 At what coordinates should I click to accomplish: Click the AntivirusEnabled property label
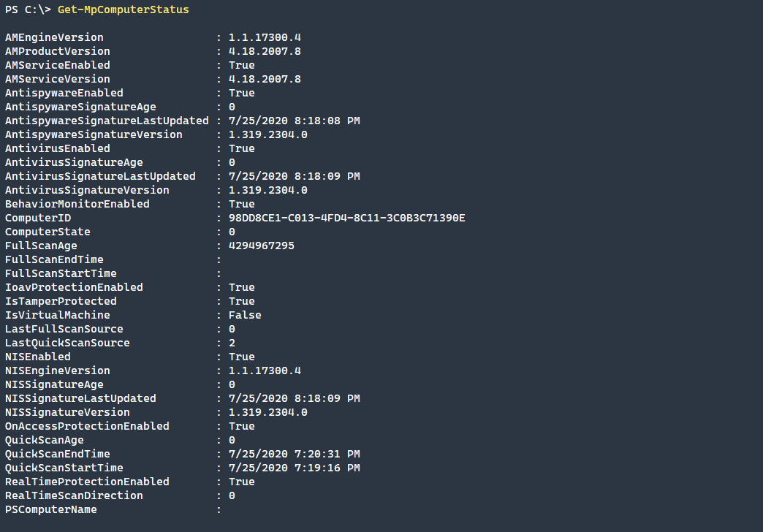click(58, 148)
